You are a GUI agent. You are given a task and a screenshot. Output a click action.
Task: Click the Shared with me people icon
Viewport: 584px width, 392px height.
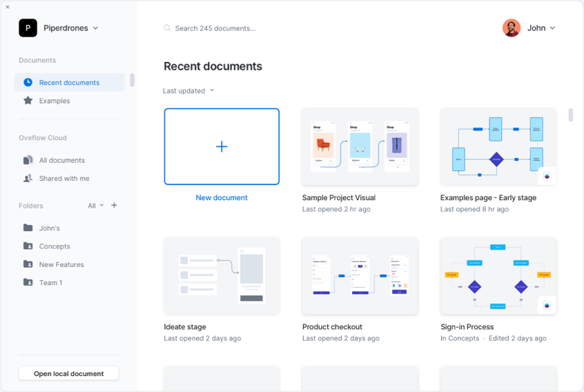pos(28,178)
